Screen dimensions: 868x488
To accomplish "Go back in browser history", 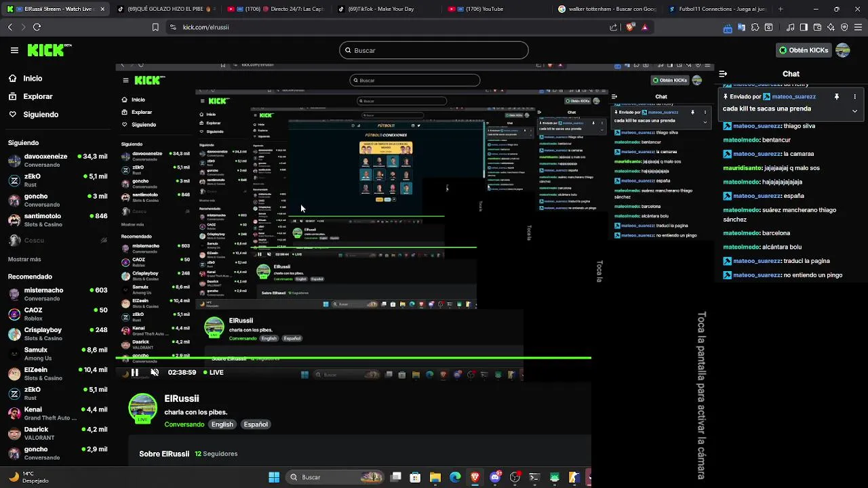I will click(x=9, y=27).
